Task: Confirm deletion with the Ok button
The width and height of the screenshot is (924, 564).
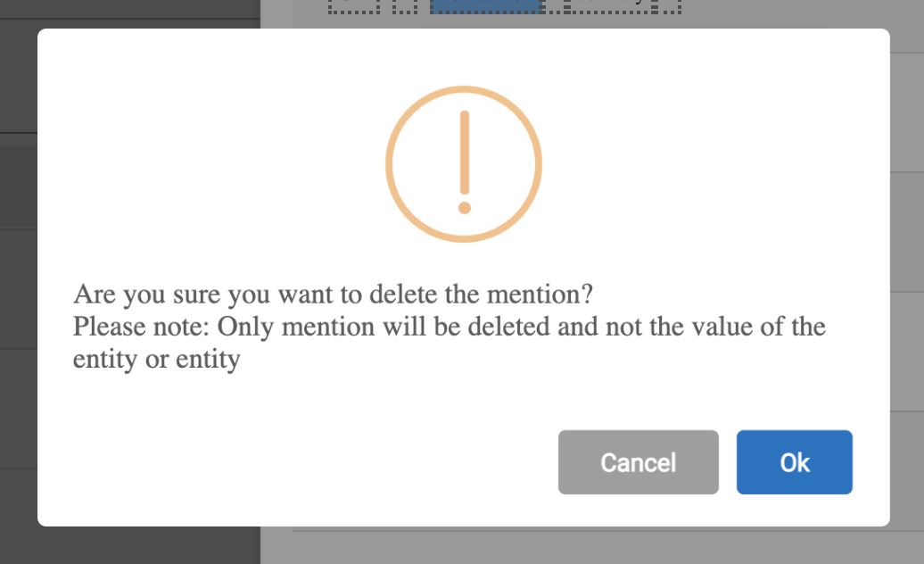Action: click(x=794, y=462)
